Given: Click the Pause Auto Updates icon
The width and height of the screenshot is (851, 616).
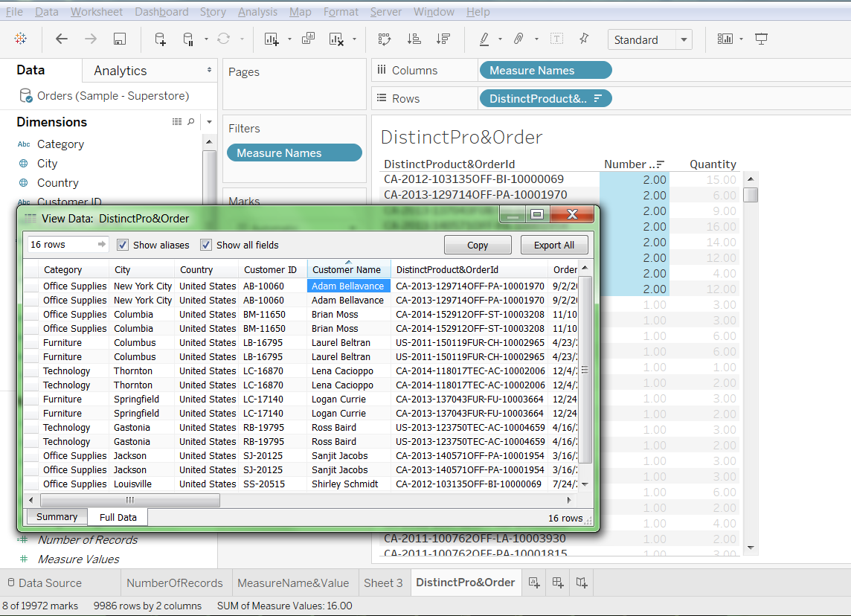Looking at the screenshot, I should (x=187, y=39).
